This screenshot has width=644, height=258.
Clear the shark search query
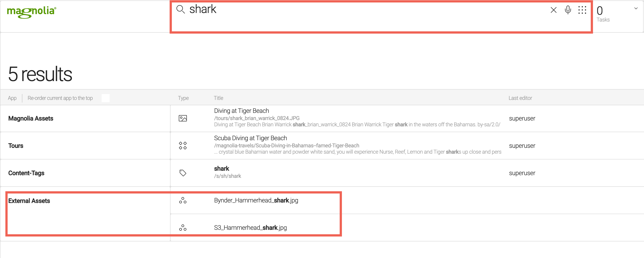click(554, 10)
